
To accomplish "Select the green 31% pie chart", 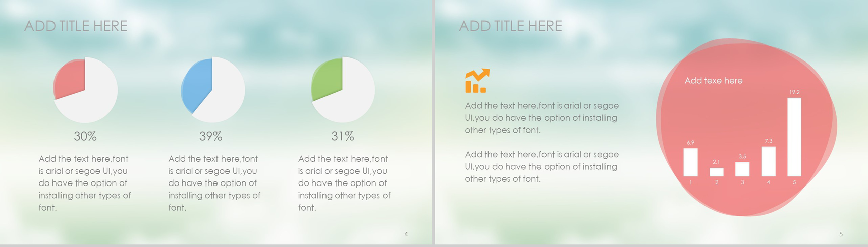I will (343, 90).
